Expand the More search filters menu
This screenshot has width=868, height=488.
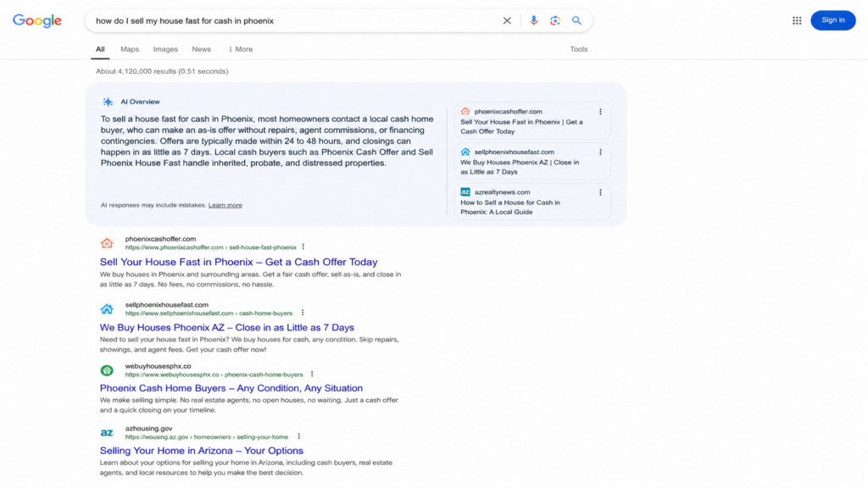coord(240,49)
